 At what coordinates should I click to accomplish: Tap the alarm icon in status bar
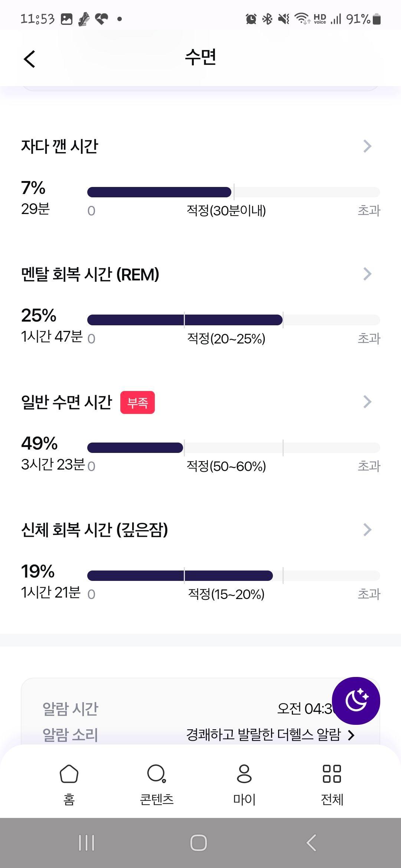click(x=251, y=19)
